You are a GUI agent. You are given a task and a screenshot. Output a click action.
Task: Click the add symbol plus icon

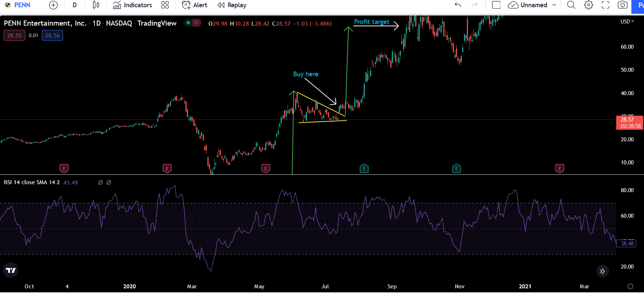53,5
